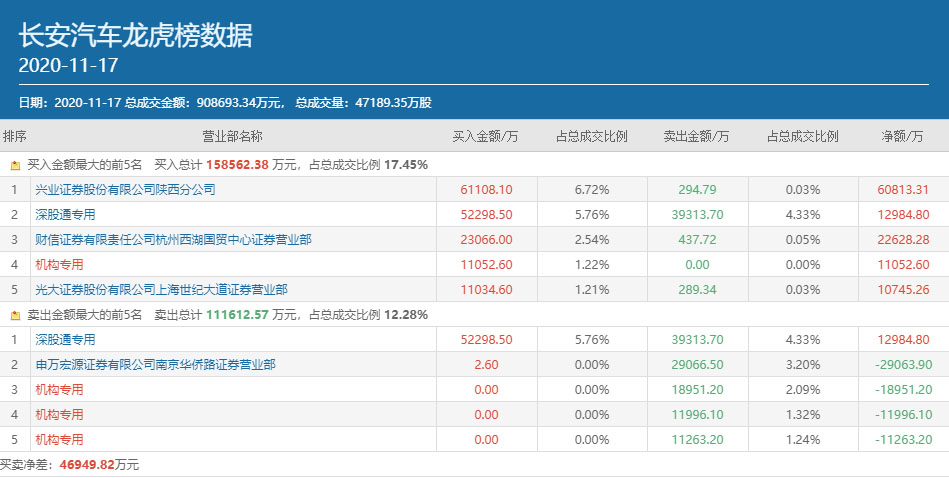949x478 pixels.
Task: Sort by 卖出金额/万 column header
Action: click(x=696, y=136)
